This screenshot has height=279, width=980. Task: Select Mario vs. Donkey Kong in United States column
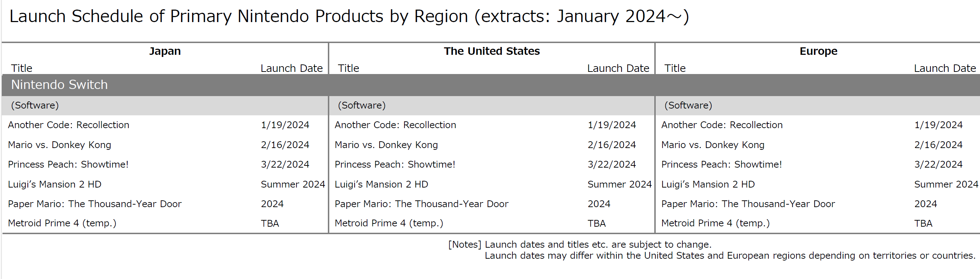point(386,145)
